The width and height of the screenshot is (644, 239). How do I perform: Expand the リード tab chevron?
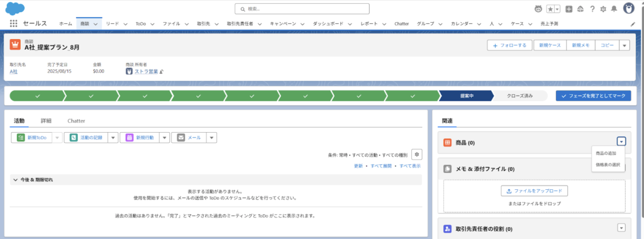(125, 25)
